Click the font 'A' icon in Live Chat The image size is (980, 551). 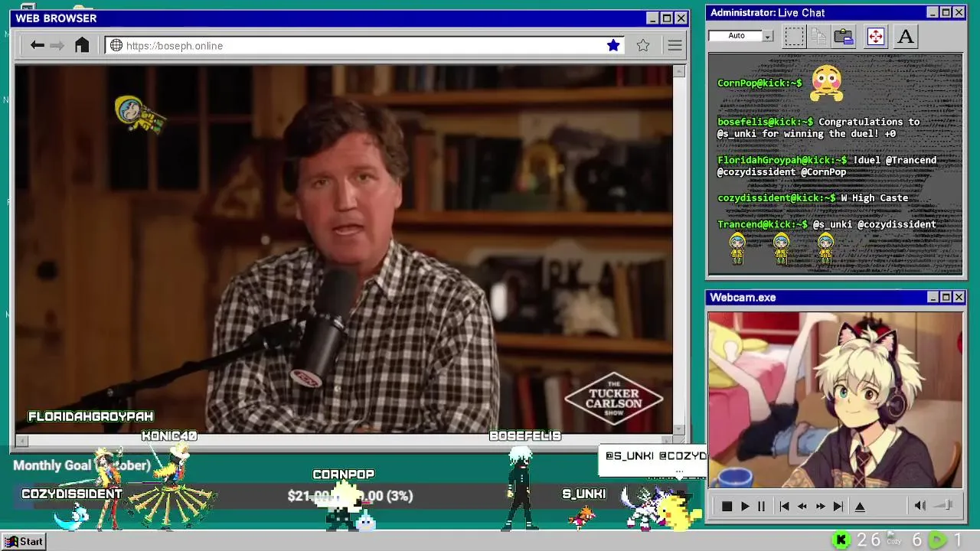tap(906, 36)
